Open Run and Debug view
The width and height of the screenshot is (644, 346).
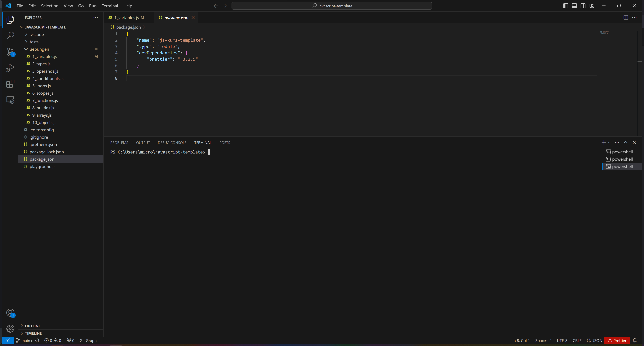pos(10,68)
